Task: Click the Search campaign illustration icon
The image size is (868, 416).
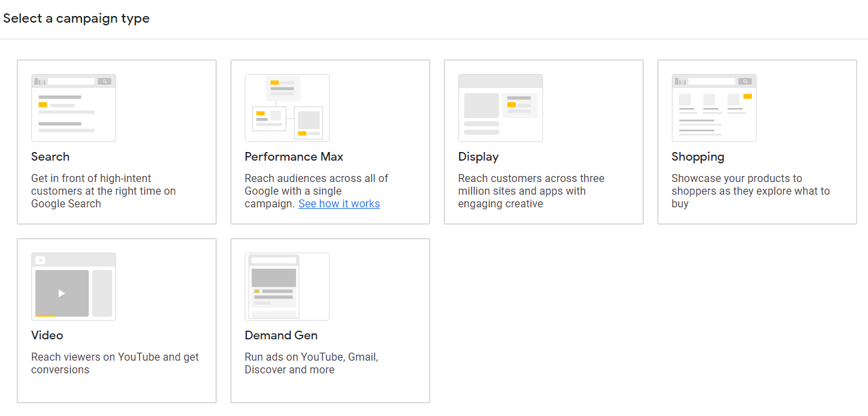Action: coord(73,108)
